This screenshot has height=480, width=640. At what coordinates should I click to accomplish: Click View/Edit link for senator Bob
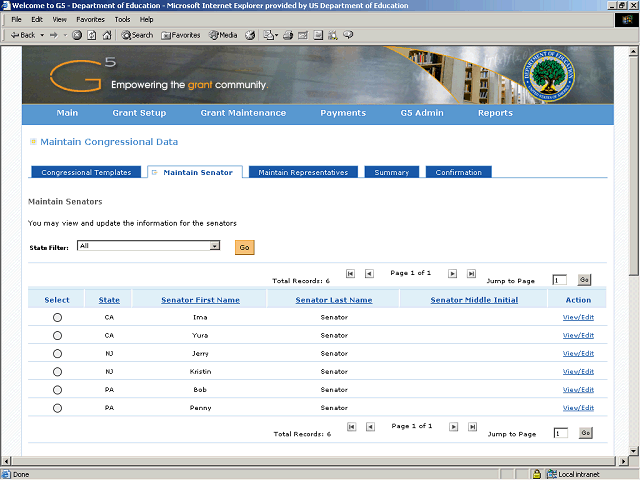pyautogui.click(x=578, y=389)
